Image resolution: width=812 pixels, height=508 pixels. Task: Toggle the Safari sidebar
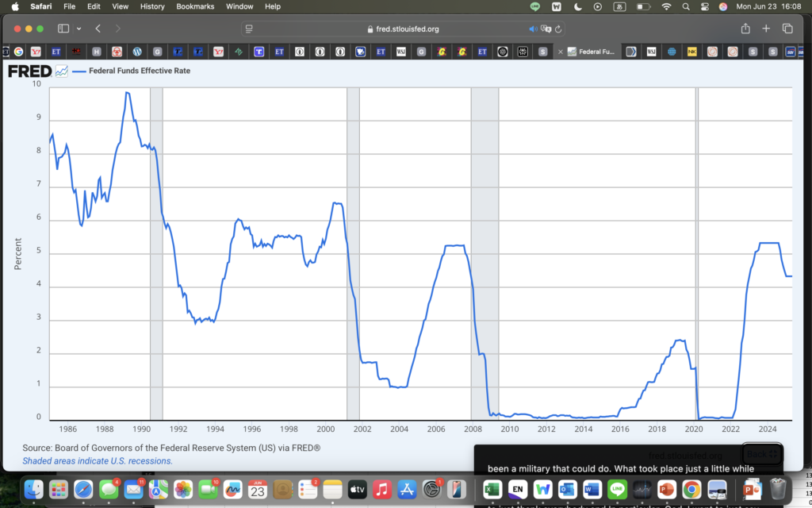[x=63, y=29]
